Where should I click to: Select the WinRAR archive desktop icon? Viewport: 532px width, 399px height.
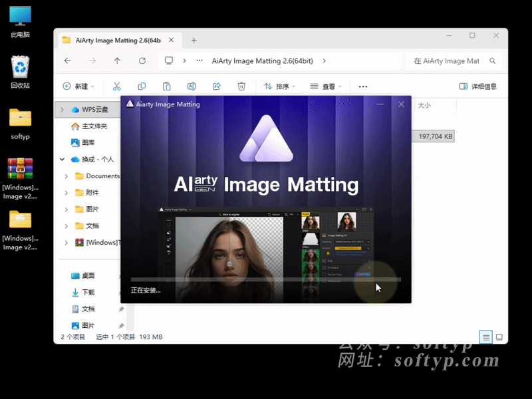[20, 178]
